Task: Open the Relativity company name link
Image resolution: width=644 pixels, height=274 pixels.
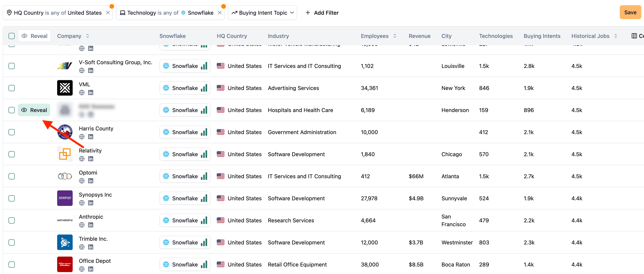Action: coord(90,151)
